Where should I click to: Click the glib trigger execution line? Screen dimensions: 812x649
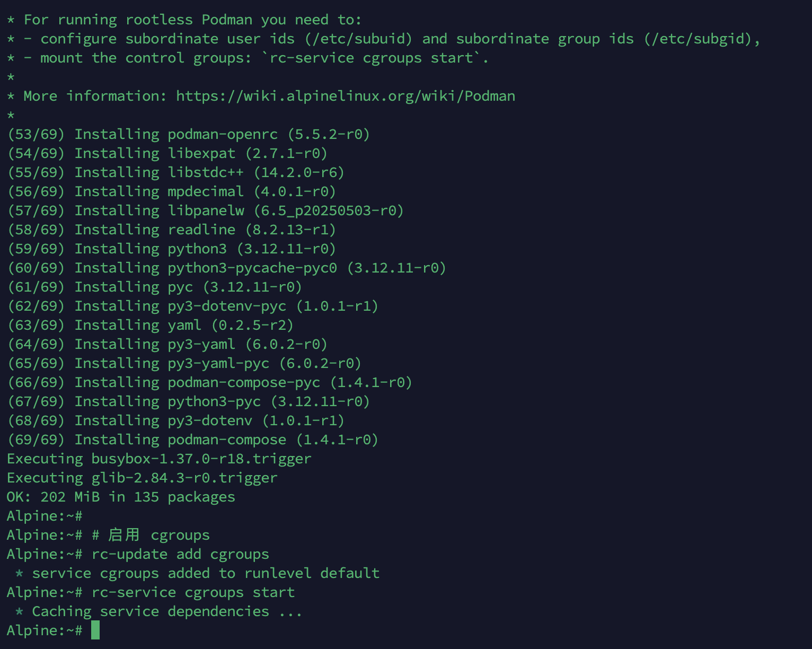point(142,478)
